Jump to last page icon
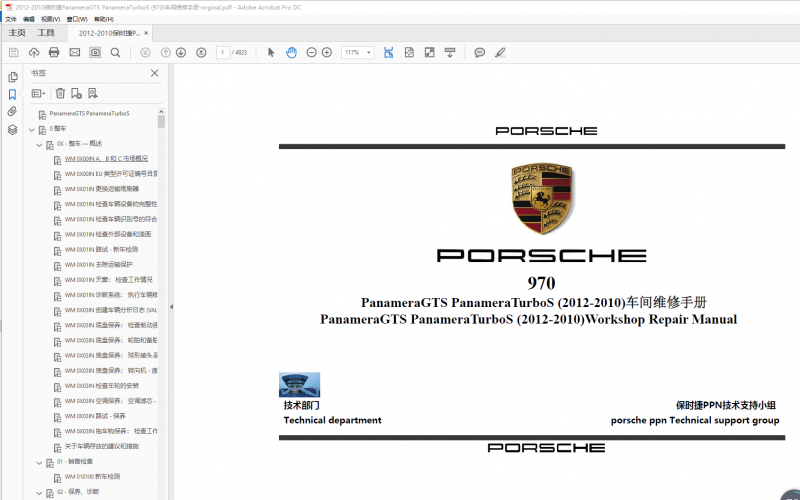This screenshot has height=500, width=800. (x=202, y=52)
